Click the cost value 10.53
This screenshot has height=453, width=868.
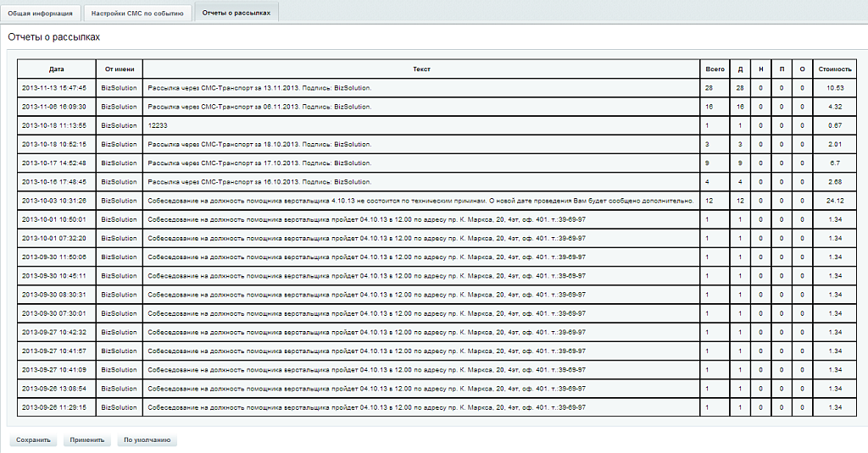pos(835,87)
